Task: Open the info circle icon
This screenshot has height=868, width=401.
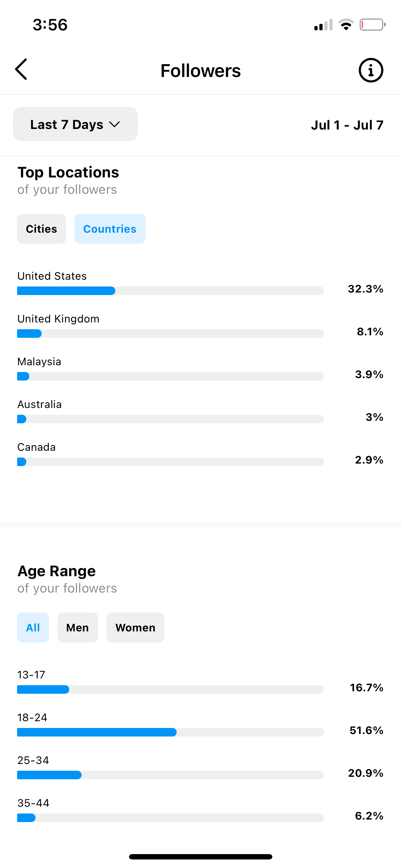Action: point(371,70)
